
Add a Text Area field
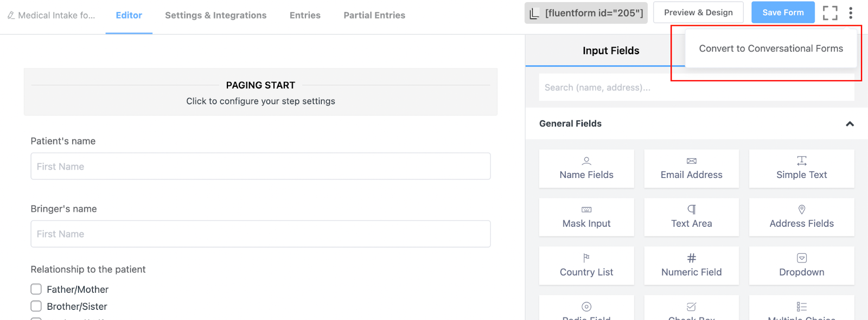point(691,217)
